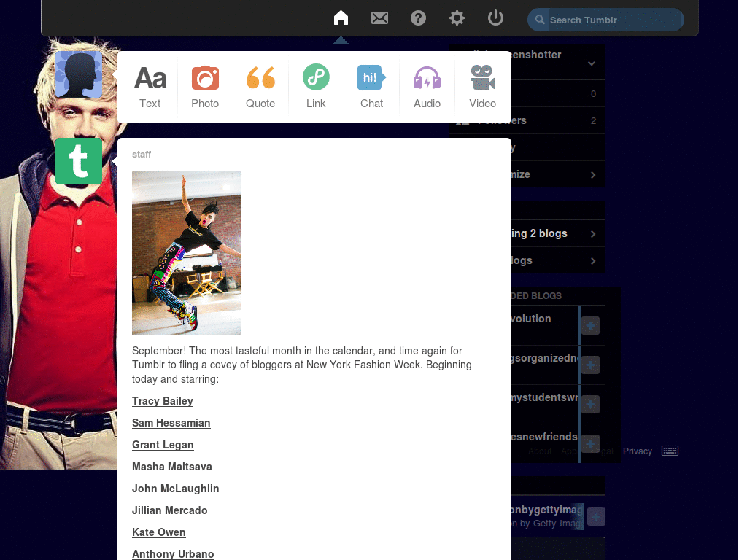Viewport: 747px width, 560px height.
Task: Open the Privacy footer link
Action: click(638, 451)
